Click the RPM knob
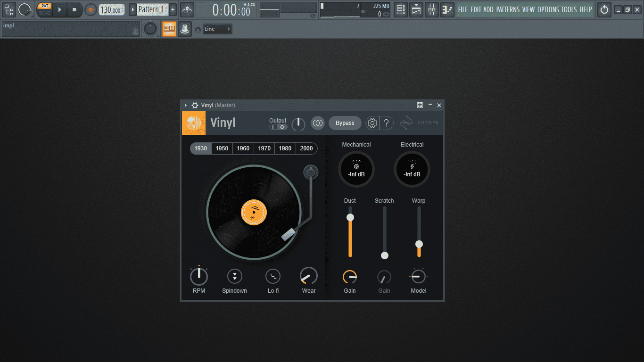The height and width of the screenshot is (362, 644). (199, 276)
